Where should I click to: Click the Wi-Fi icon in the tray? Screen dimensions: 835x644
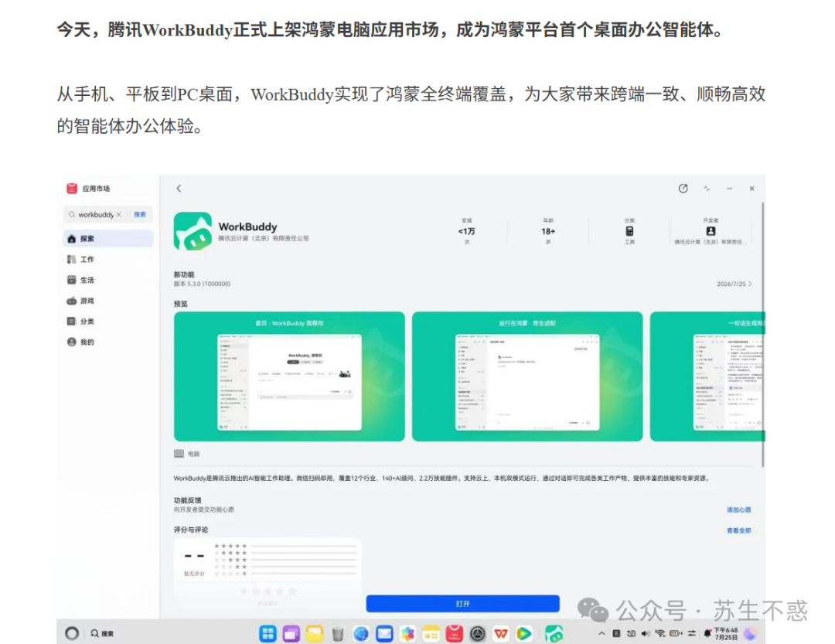(660, 633)
